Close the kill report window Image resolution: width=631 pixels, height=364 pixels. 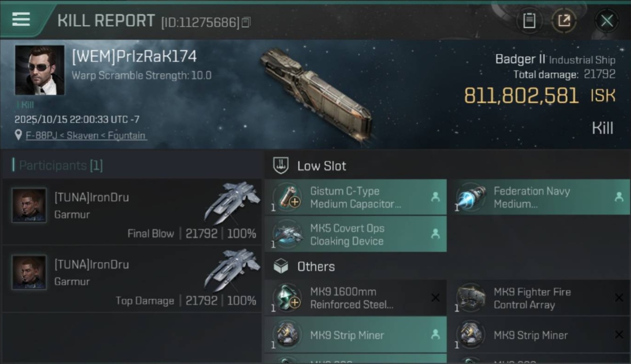point(606,20)
